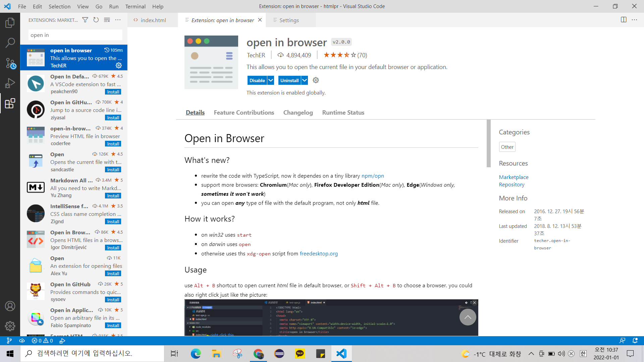Open Microsoft Edge from the taskbar

click(x=196, y=354)
